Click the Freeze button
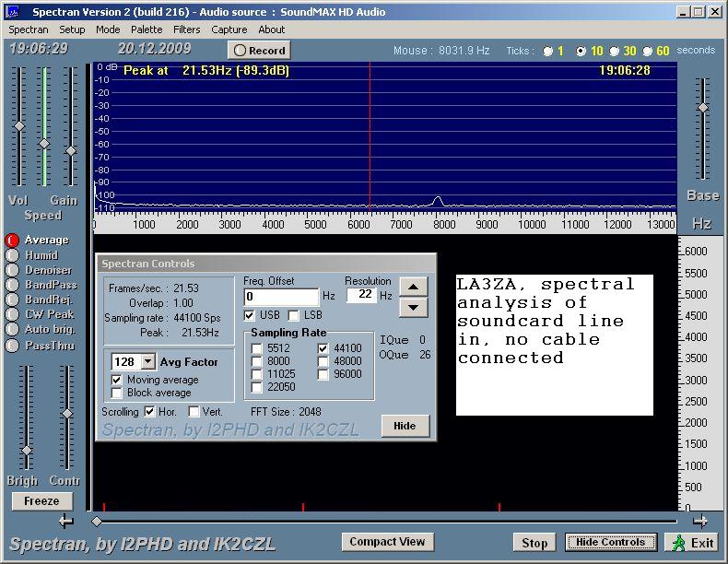The image size is (728, 564). 41,501
